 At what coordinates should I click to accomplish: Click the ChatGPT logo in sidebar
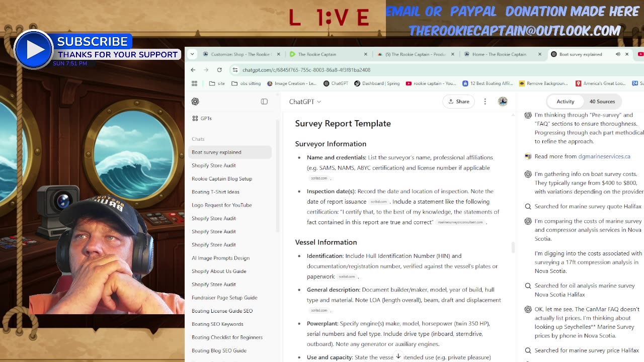click(195, 102)
